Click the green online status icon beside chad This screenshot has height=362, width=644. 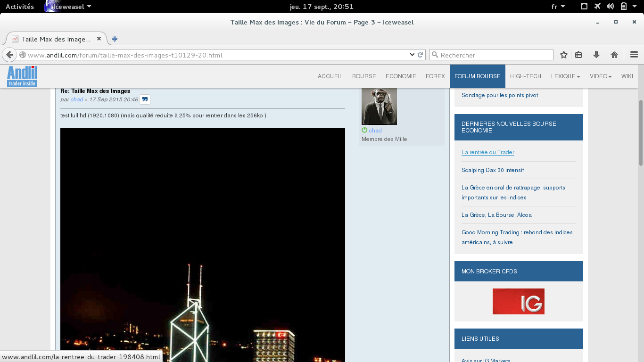[364, 130]
